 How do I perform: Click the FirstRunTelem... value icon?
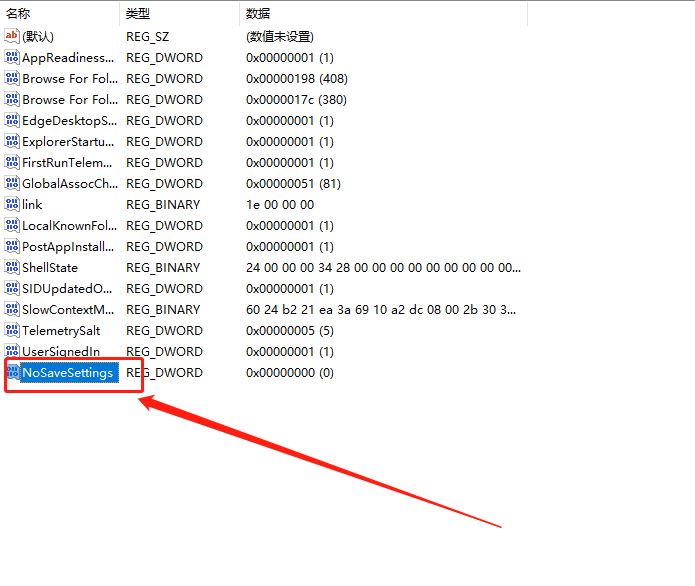point(12,162)
